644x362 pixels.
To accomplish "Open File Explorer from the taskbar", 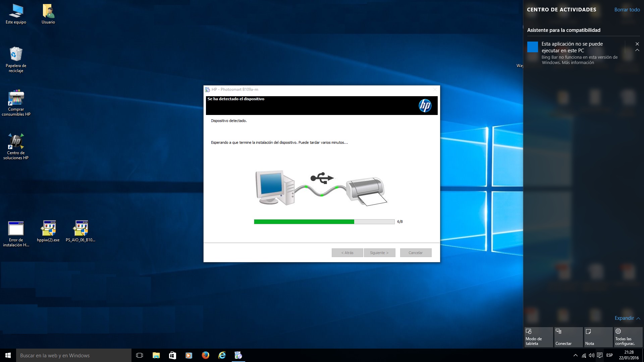I will [x=156, y=355].
